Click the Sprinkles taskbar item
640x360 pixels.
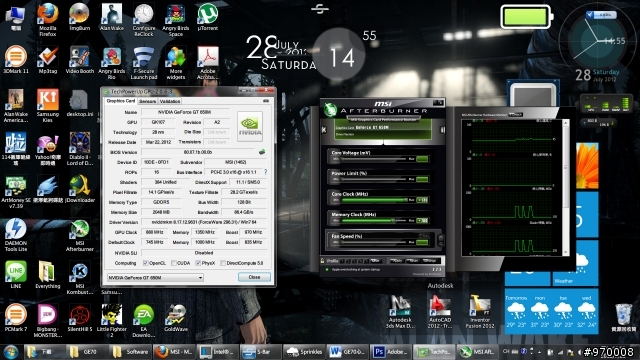tap(305, 352)
